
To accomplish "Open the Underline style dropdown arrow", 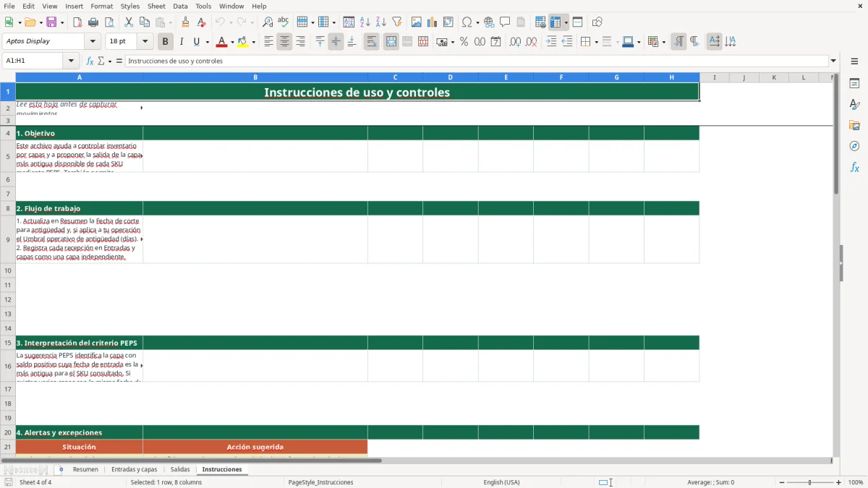I will click(x=207, y=42).
